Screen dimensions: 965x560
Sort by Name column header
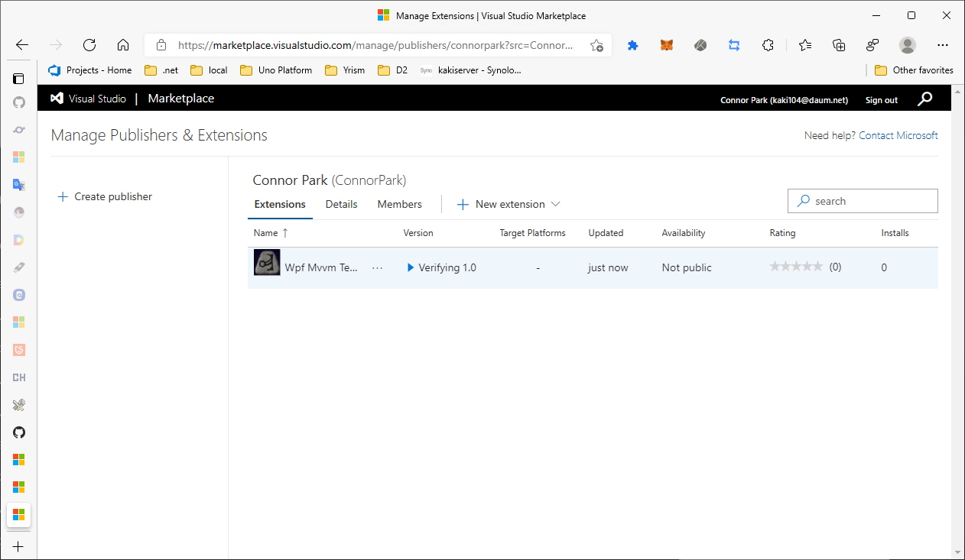coord(271,233)
